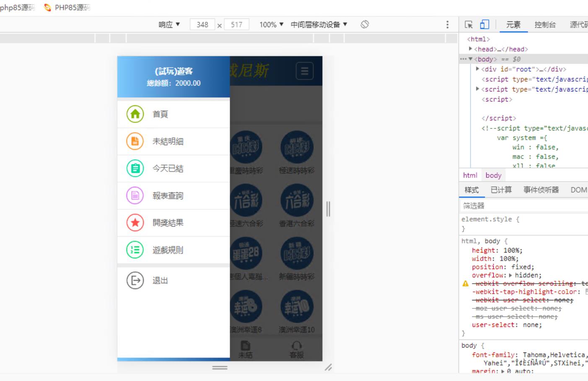Switch to the 控制台 tab
The image size is (588, 381).
pyautogui.click(x=545, y=25)
